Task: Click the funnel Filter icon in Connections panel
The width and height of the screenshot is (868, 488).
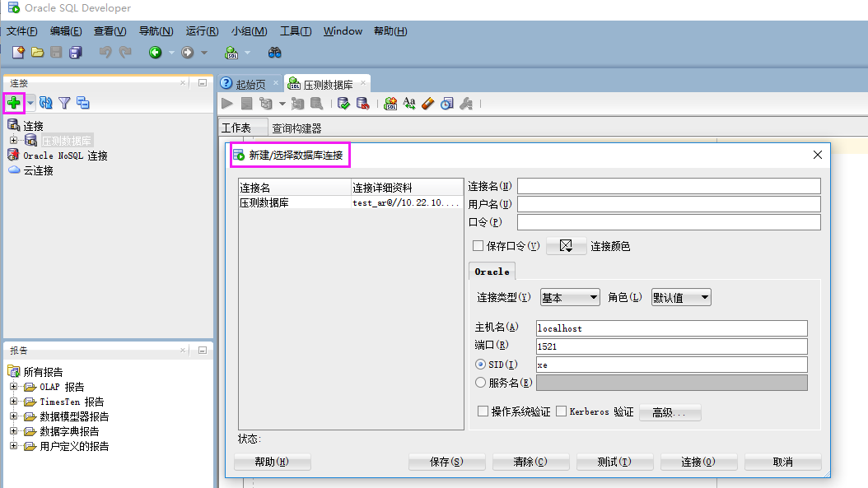Action: click(x=64, y=102)
